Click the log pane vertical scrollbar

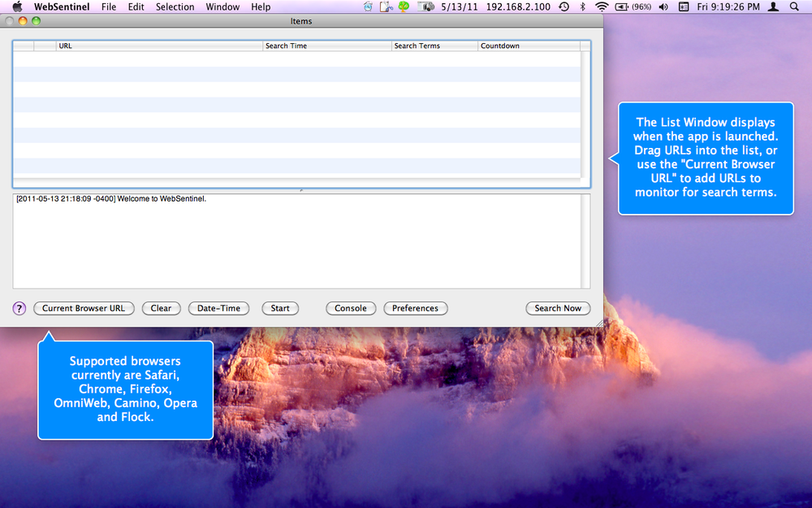585,241
